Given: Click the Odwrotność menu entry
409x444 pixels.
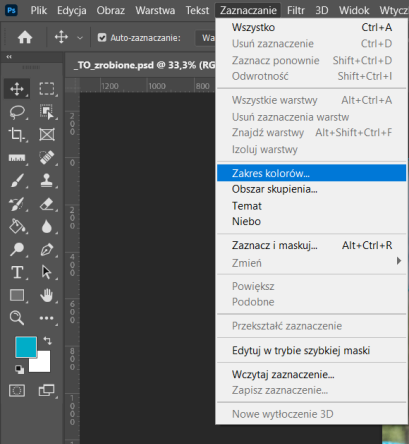Looking at the screenshot, I should (311, 76).
